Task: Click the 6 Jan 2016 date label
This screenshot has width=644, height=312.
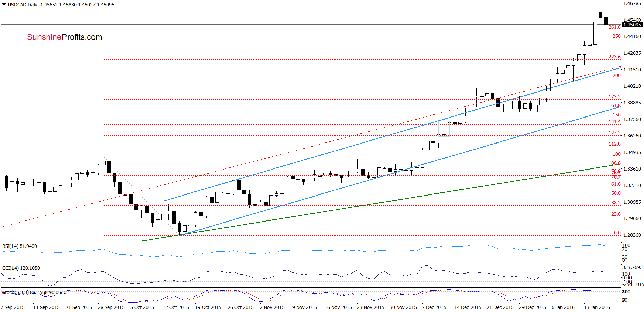Action: [x=563, y=307]
